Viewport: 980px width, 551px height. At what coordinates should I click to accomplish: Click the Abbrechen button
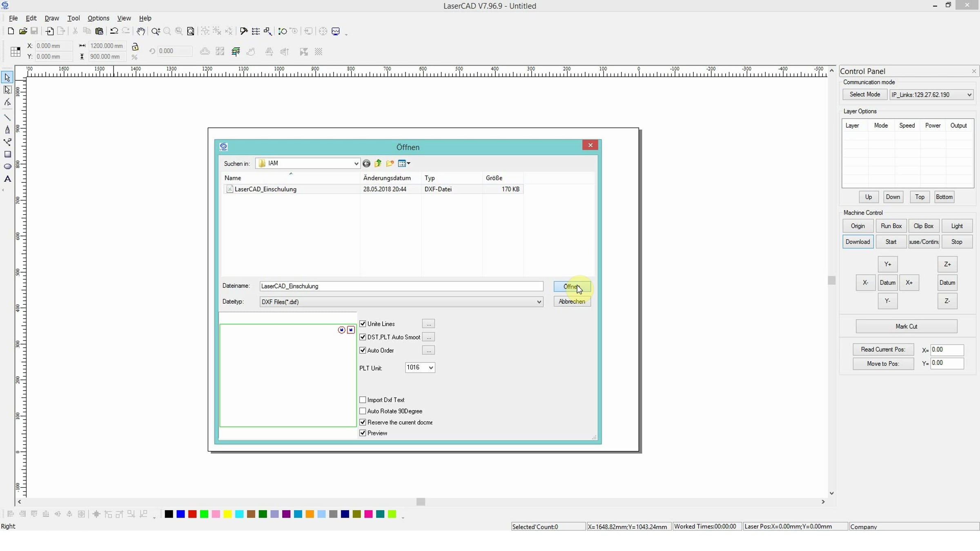coord(572,302)
